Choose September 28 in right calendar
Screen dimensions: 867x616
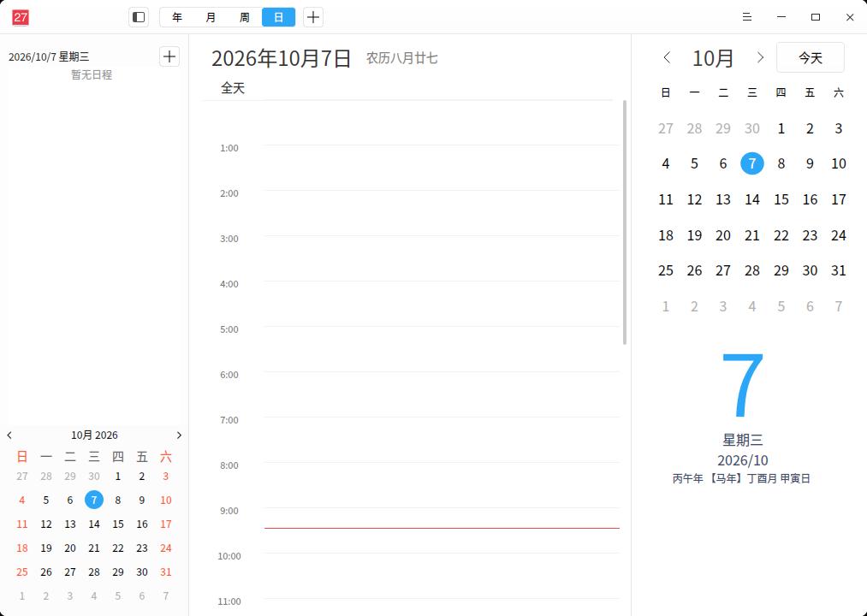pos(694,128)
